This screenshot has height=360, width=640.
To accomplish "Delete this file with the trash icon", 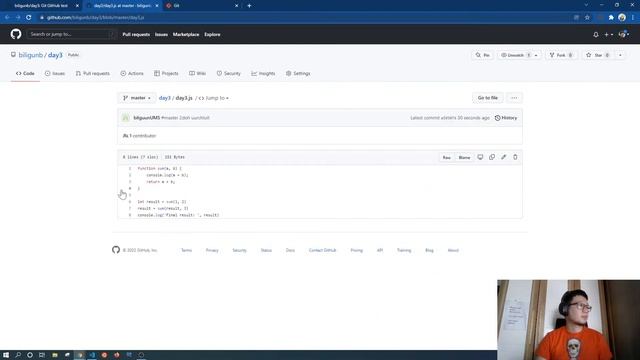I will pos(515,157).
